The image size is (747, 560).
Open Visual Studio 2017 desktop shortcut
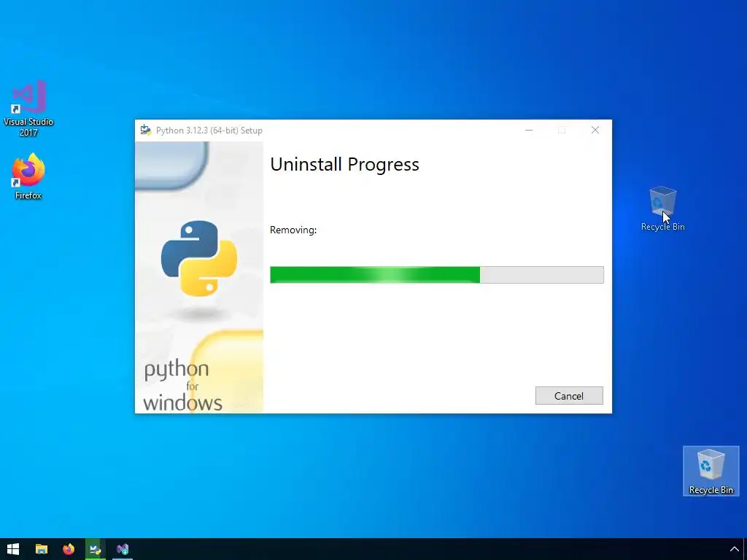pyautogui.click(x=28, y=108)
